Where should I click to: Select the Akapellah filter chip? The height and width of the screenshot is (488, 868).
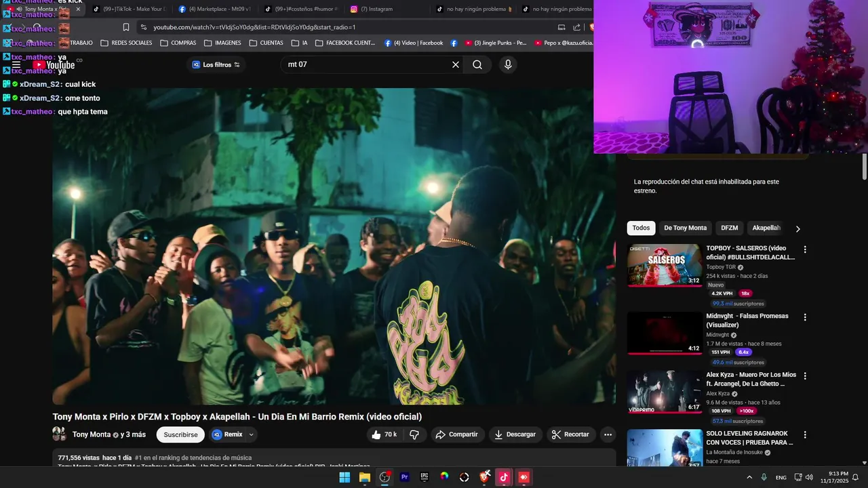point(766,228)
